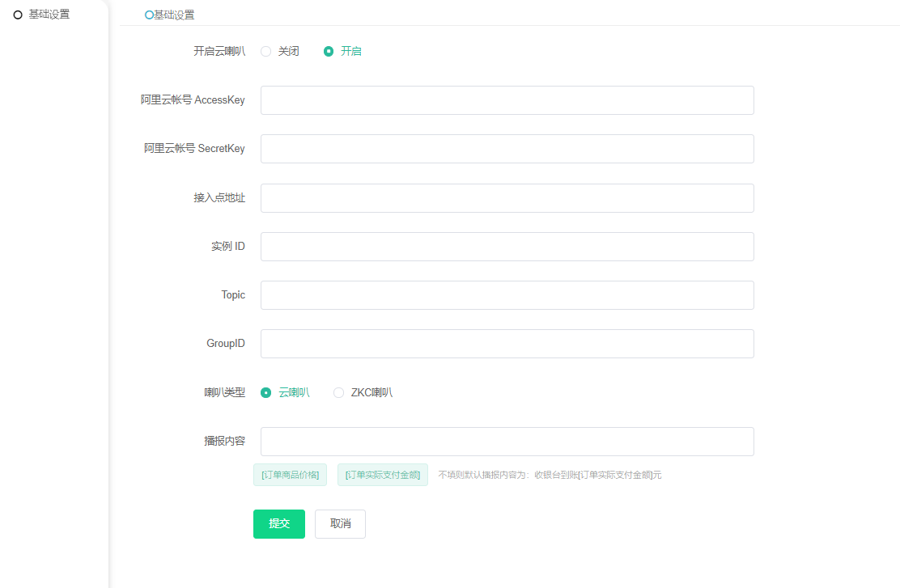This screenshot has height=588, width=900.
Task: Open the 基础设置 item in the left sidebar
Action: point(49,14)
